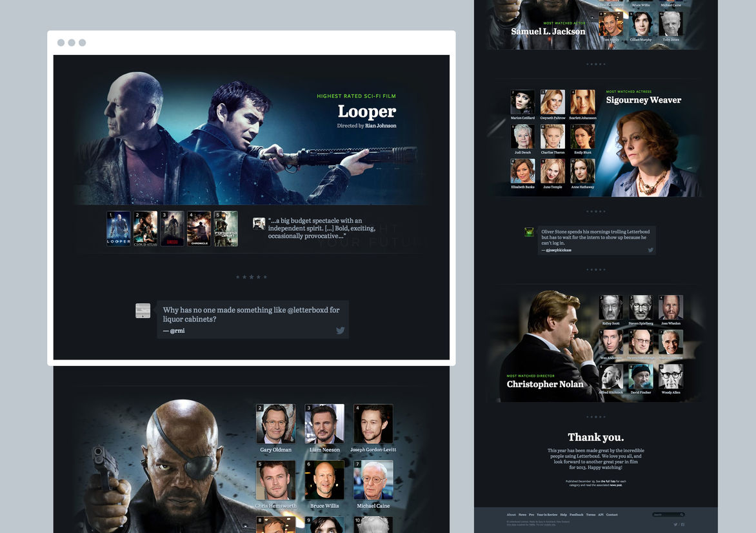Viewport: 756px width, 533px height.
Task: Open the Terms footer link
Action: [591, 515]
